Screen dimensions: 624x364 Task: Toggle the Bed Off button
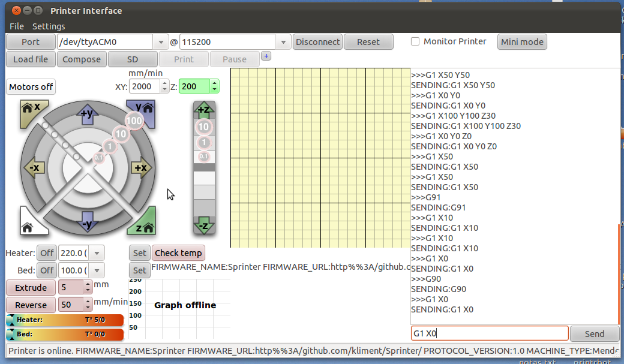[x=46, y=270]
